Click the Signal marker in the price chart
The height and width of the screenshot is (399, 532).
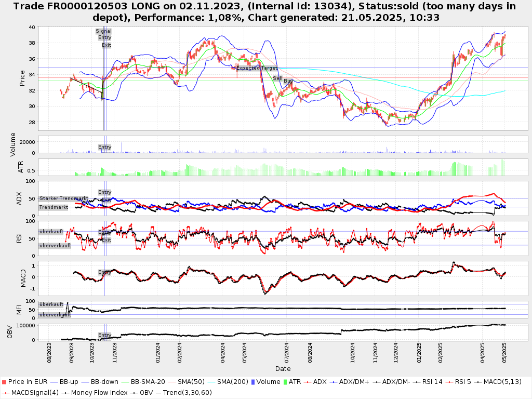click(x=103, y=31)
